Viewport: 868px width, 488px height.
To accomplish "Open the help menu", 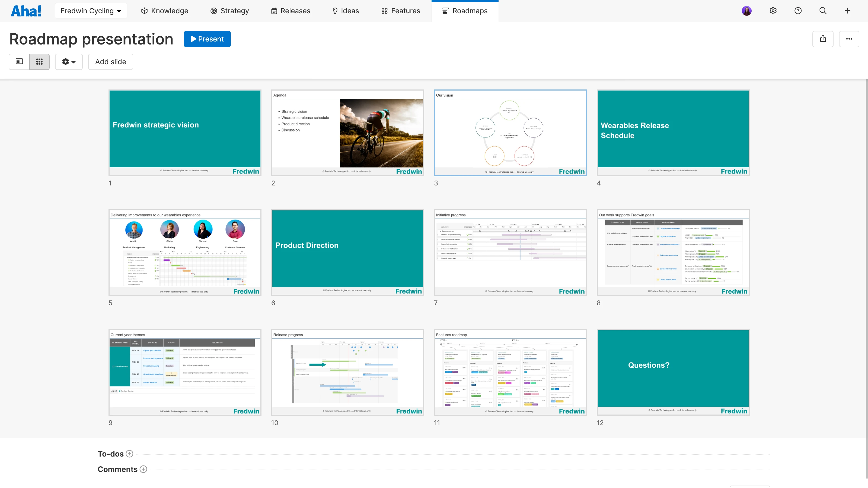I will [797, 11].
